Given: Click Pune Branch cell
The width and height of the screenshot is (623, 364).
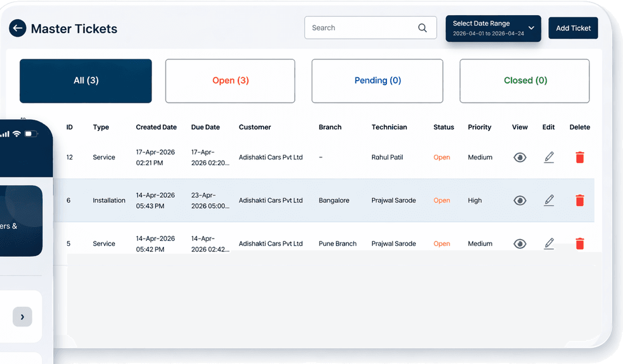Looking at the screenshot, I should [x=338, y=244].
